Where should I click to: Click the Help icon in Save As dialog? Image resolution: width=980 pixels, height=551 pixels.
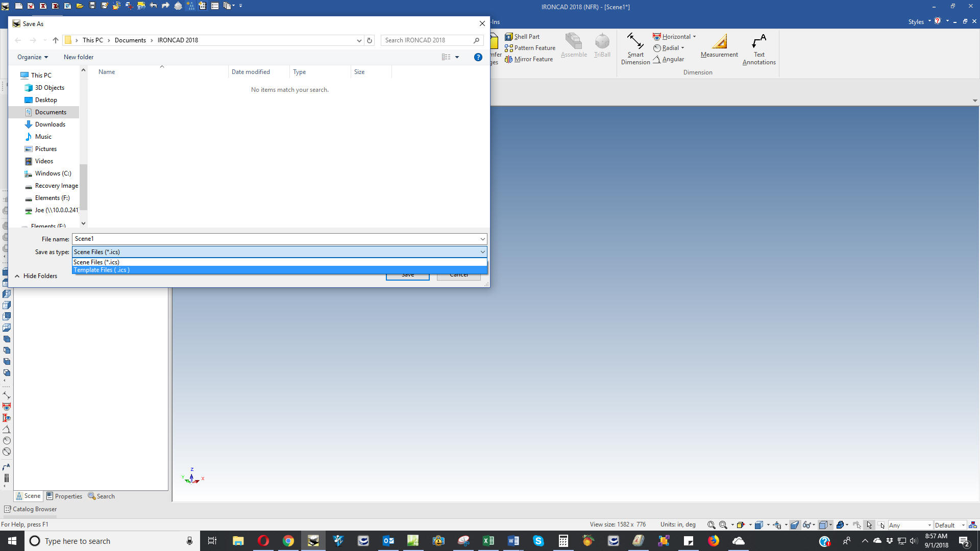point(478,57)
